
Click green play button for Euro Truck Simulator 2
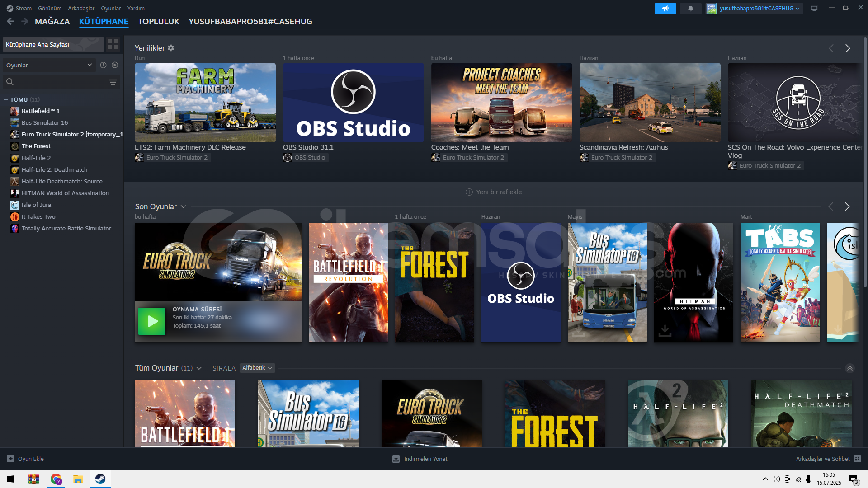[152, 321]
